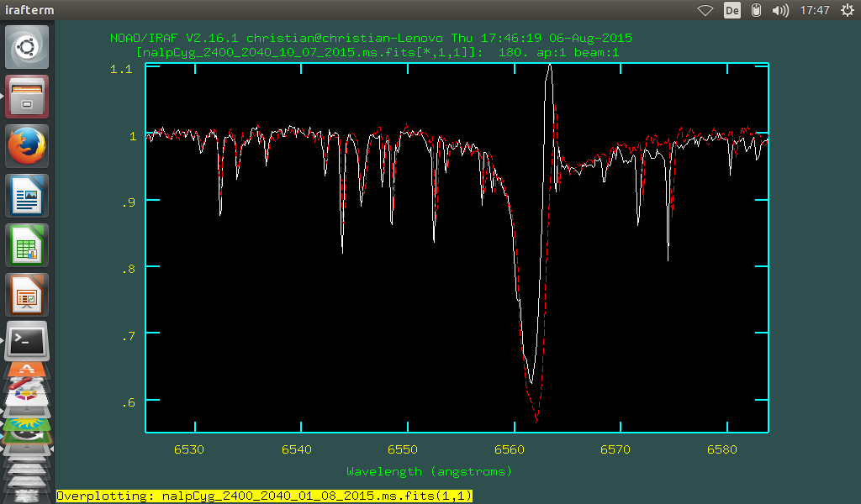
Task: Open LibreOffice Calc spreadsheet icon
Action: coord(28,245)
